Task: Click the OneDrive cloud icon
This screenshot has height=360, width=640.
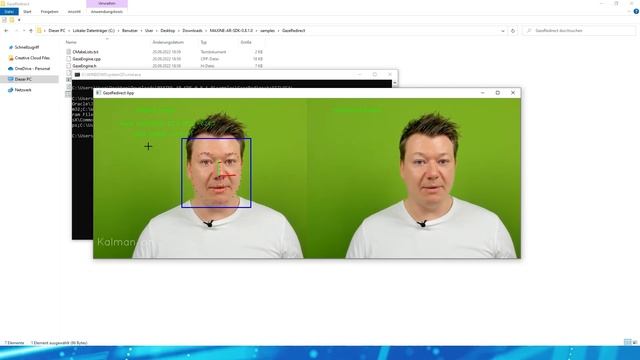Action: (11, 69)
